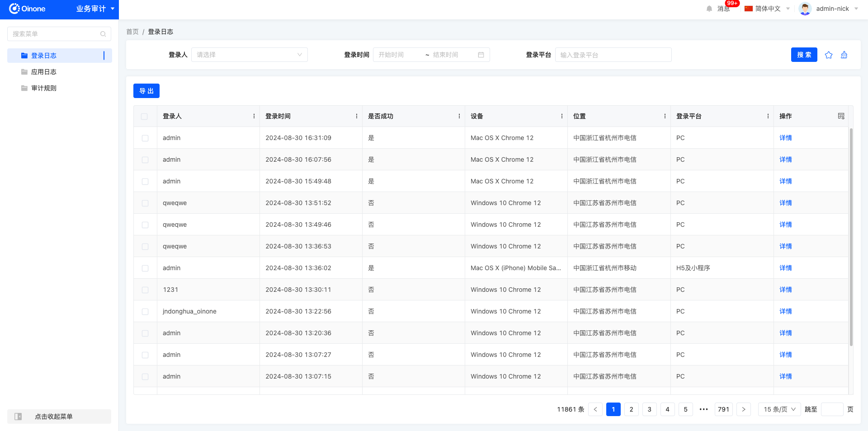Check the row for qweqwe 13:51:52
The width and height of the screenshot is (868, 431).
[x=145, y=203]
